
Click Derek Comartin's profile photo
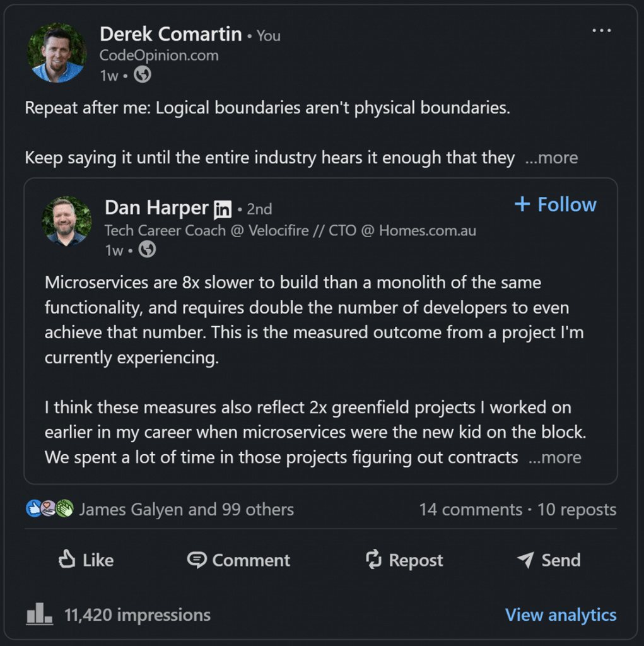click(x=56, y=53)
